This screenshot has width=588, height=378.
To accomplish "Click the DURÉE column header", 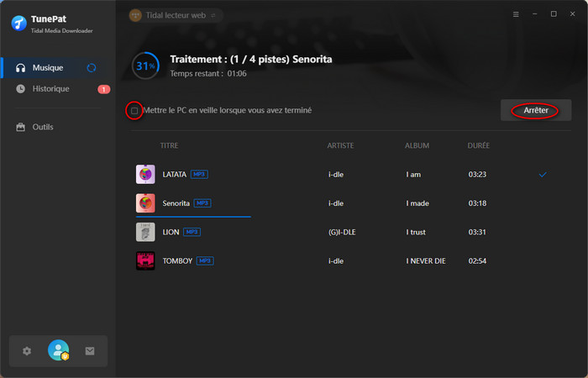I will coord(479,145).
